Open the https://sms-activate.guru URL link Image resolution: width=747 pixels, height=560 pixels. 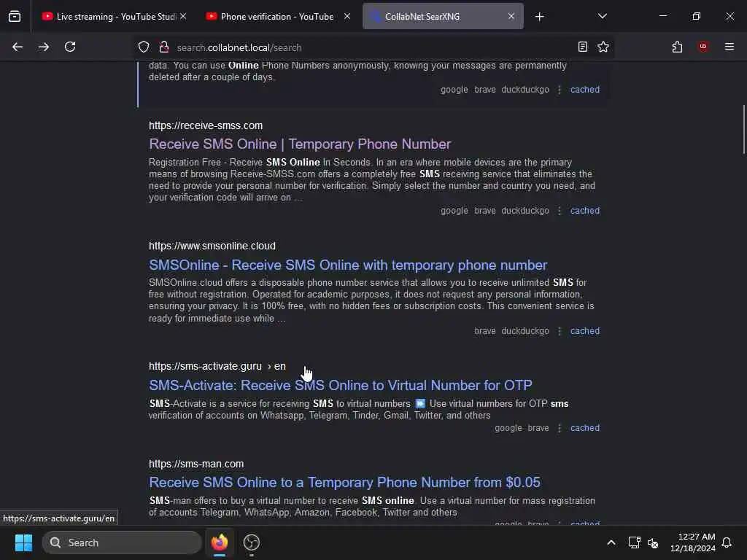(217, 366)
